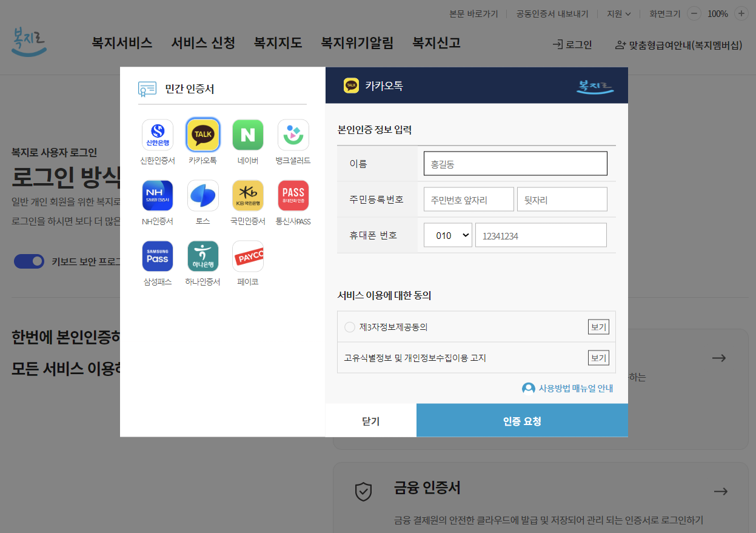Click the 닫기 button
The image size is (756, 533).
(371, 420)
